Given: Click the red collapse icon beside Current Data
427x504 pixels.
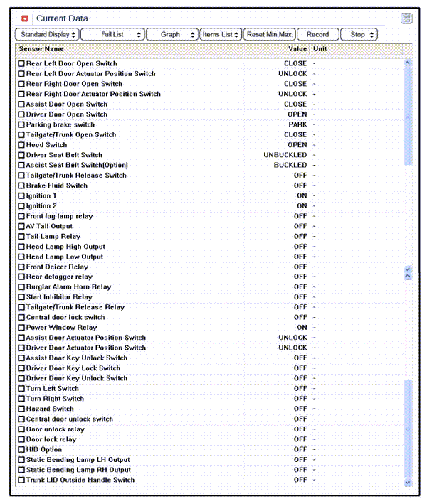Looking at the screenshot, I should 25,18.
